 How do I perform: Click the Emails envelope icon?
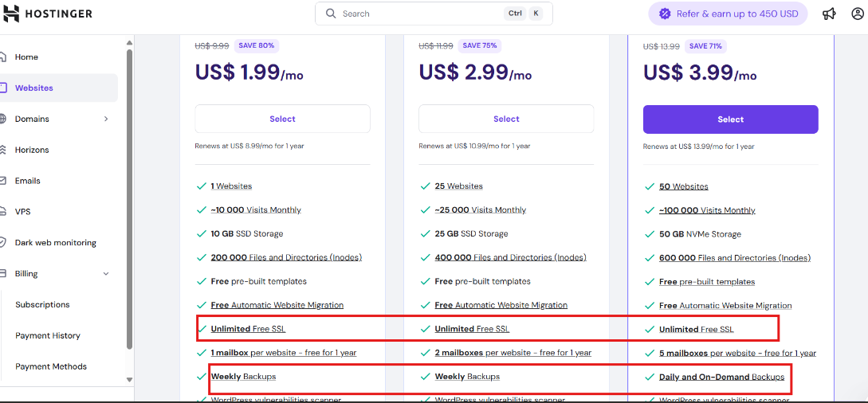click(2, 181)
